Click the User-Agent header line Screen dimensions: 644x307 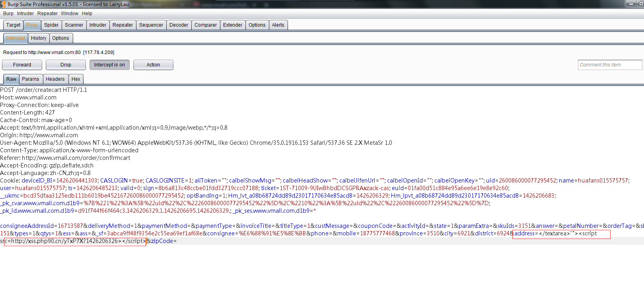tap(196, 143)
